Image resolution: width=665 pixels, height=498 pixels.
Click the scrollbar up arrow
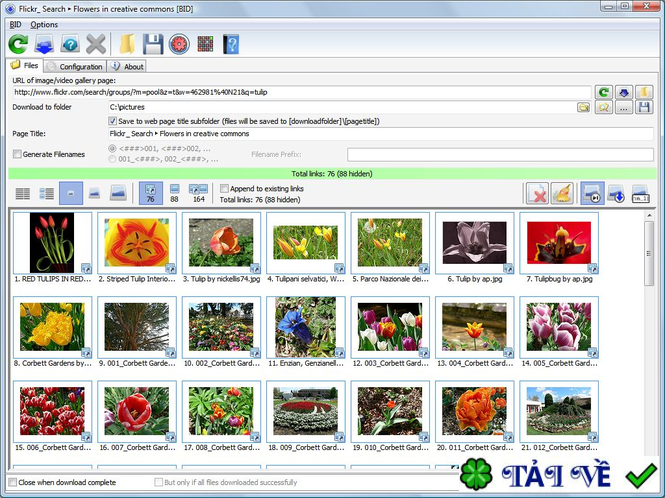pyautogui.click(x=649, y=215)
